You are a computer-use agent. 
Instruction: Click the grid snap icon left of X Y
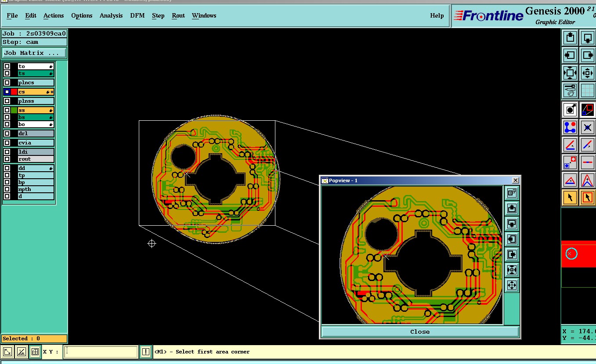click(35, 352)
